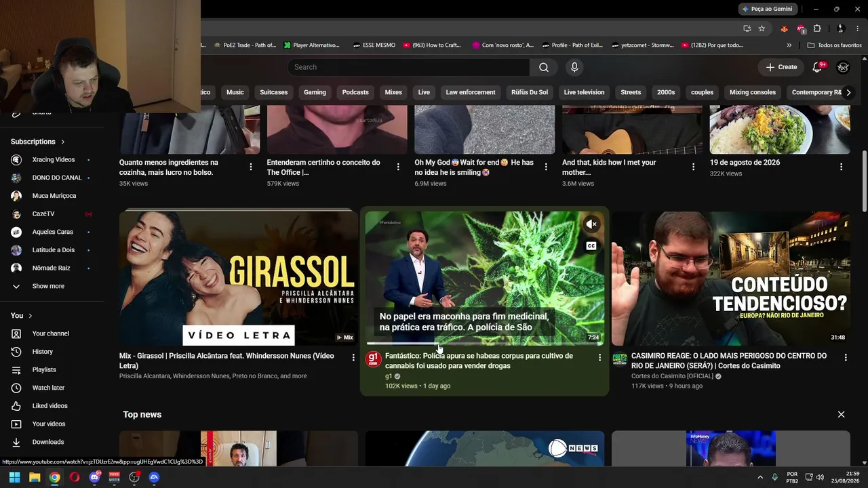This screenshot has width=868, height=488.
Task: Select the Music filter chip
Action: pos(235,92)
